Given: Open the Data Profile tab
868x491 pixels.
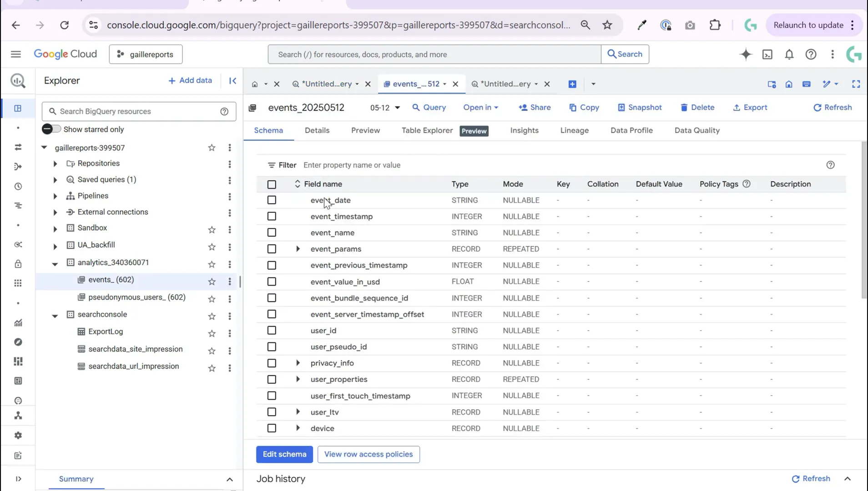Looking at the screenshot, I should (631, 130).
